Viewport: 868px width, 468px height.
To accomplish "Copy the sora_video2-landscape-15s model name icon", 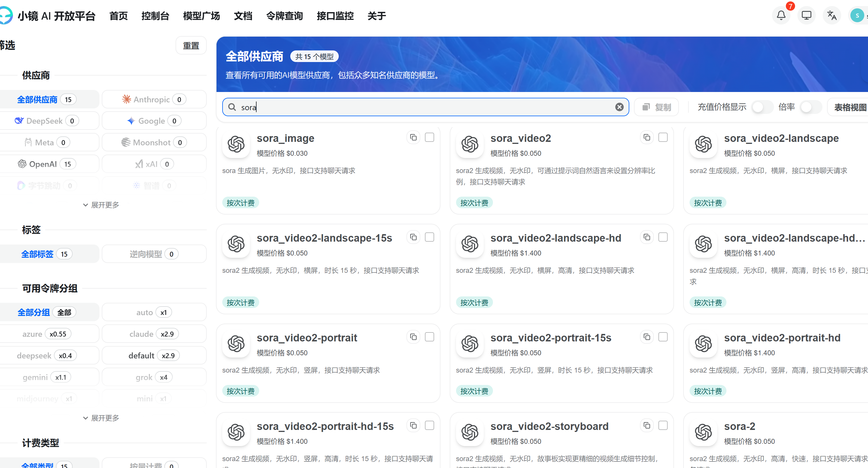I will coord(413,237).
